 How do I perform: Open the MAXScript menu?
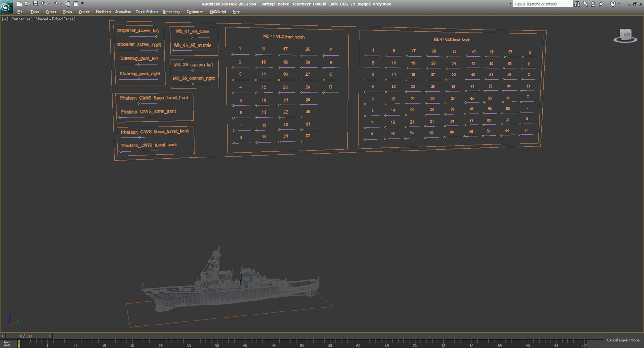pyautogui.click(x=218, y=12)
